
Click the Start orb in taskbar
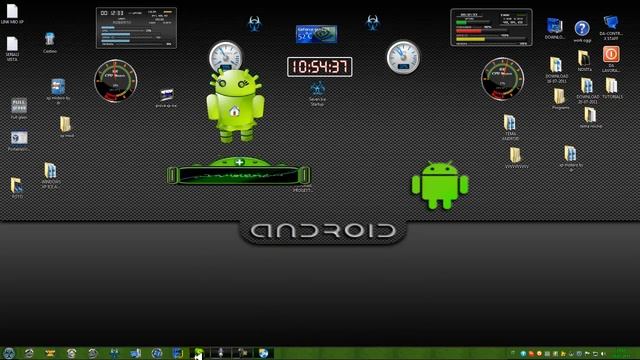[x=9, y=353]
